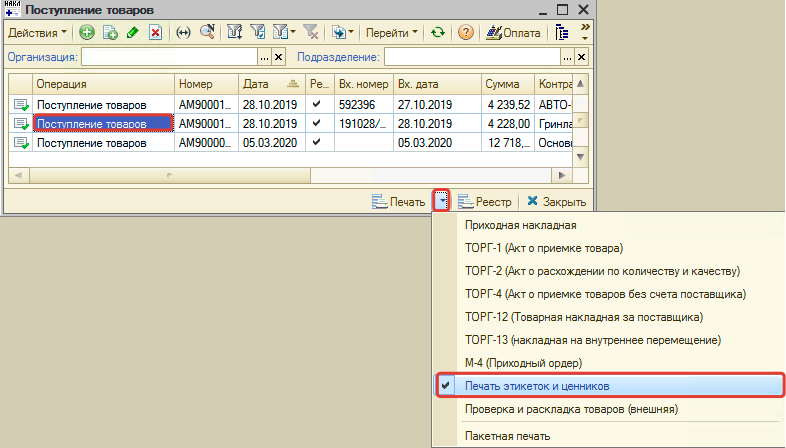Click the date interval (↔) icon
The width and height of the screenshot is (786, 448).
183,33
